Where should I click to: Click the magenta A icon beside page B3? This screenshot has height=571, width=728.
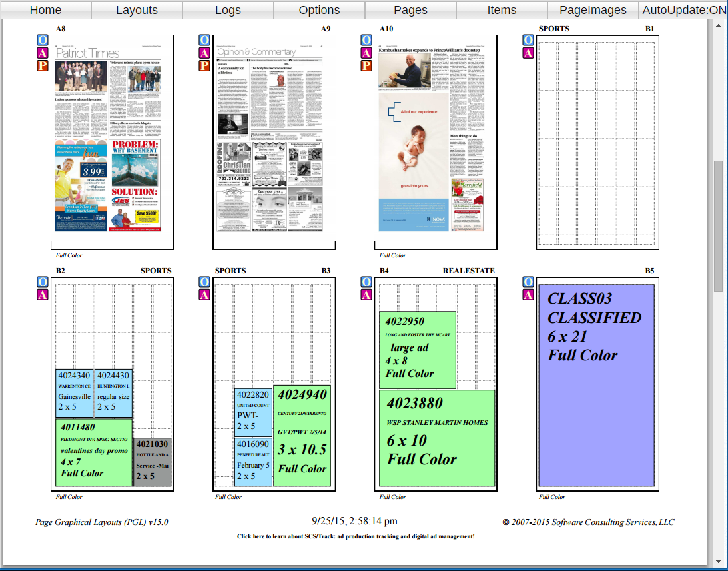click(204, 294)
